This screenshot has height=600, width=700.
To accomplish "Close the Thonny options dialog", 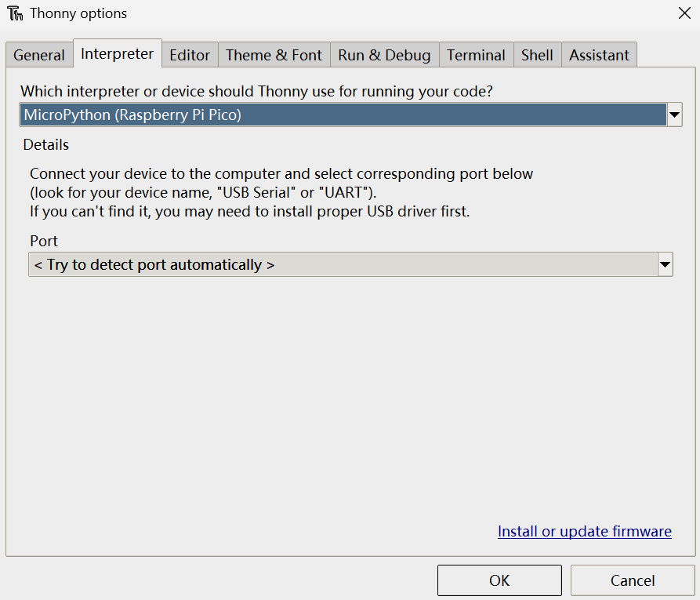I will coord(684,13).
